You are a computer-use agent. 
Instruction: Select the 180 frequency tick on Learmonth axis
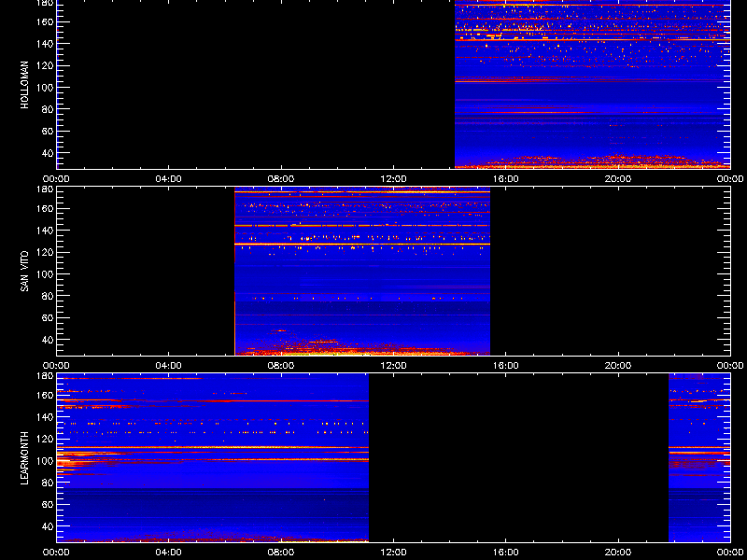(x=46, y=375)
